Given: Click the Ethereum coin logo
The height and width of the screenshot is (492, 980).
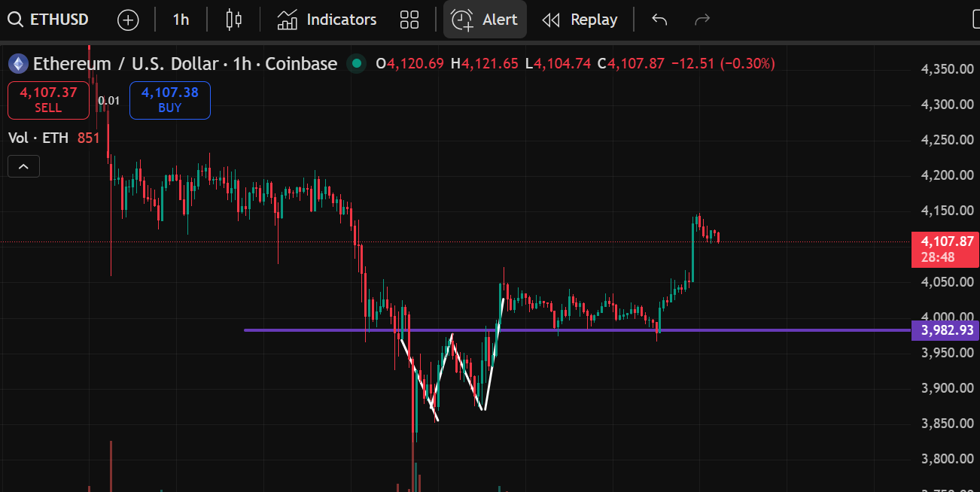Looking at the screenshot, I should [x=18, y=64].
